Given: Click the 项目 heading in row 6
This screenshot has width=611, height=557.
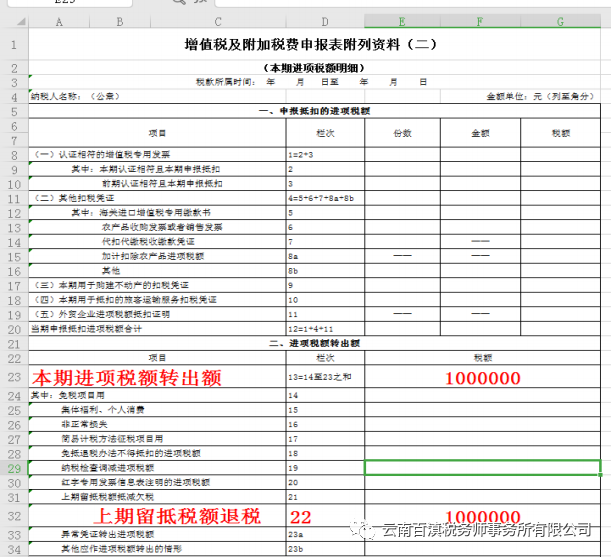Looking at the screenshot, I should (x=157, y=133).
